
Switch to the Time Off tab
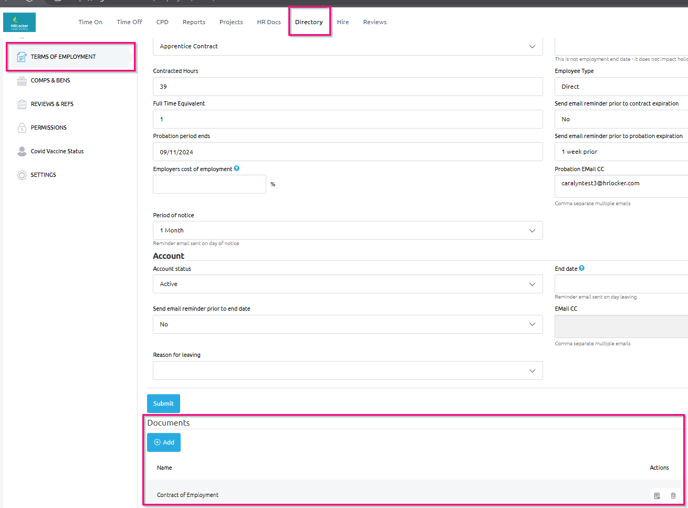[x=129, y=22]
